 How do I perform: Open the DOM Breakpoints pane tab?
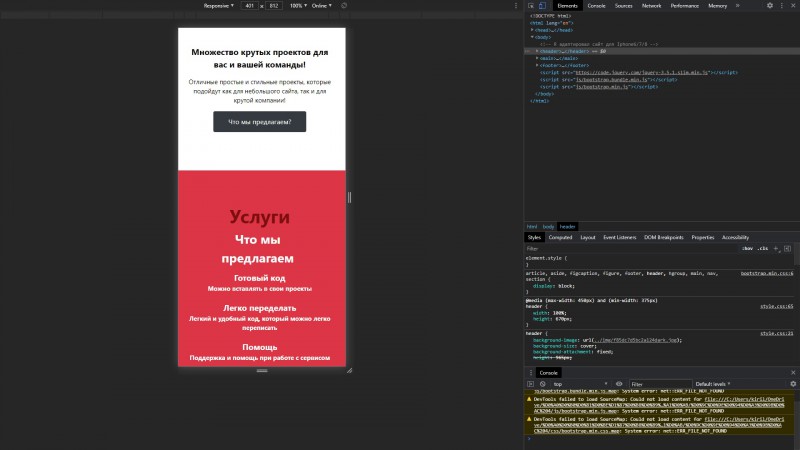click(x=663, y=237)
